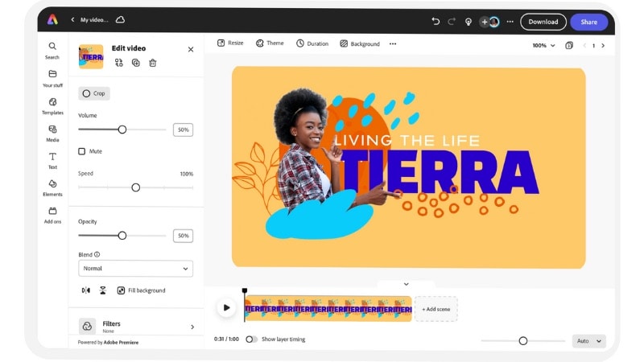This screenshot has width=644, height=362.
Task: Download the video
Action: coord(543,22)
